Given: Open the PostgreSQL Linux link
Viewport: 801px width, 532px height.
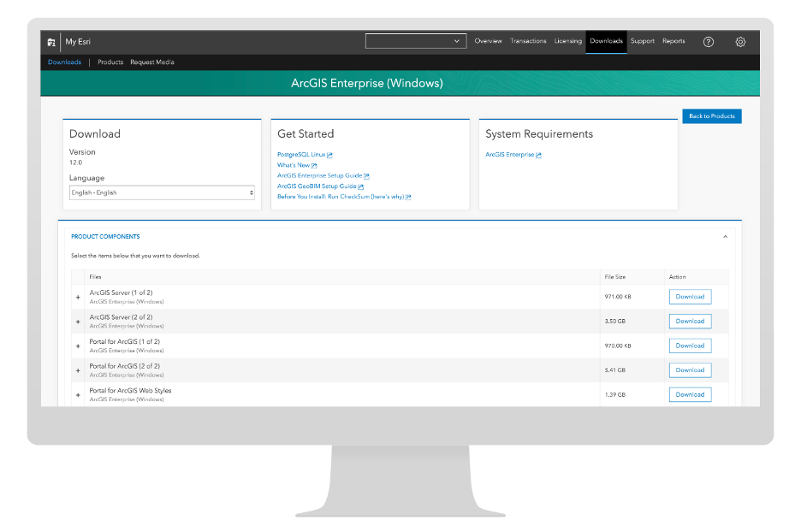Looking at the screenshot, I should pyautogui.click(x=301, y=154).
